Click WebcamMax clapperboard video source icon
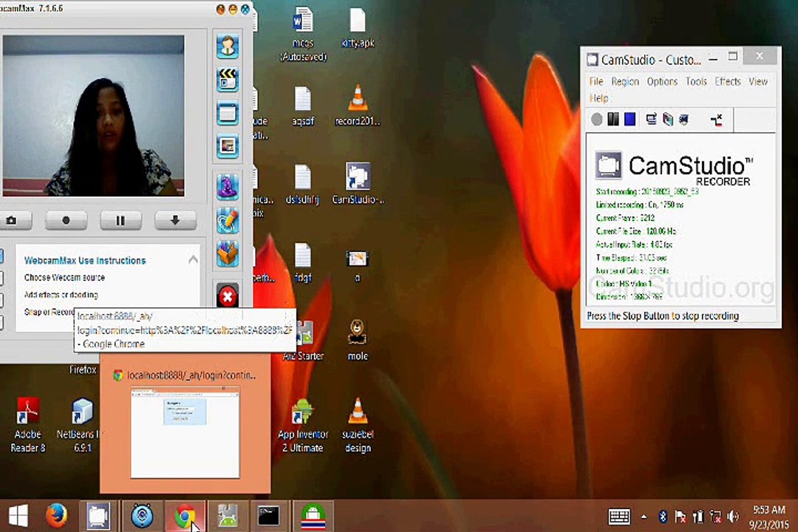 228,79
